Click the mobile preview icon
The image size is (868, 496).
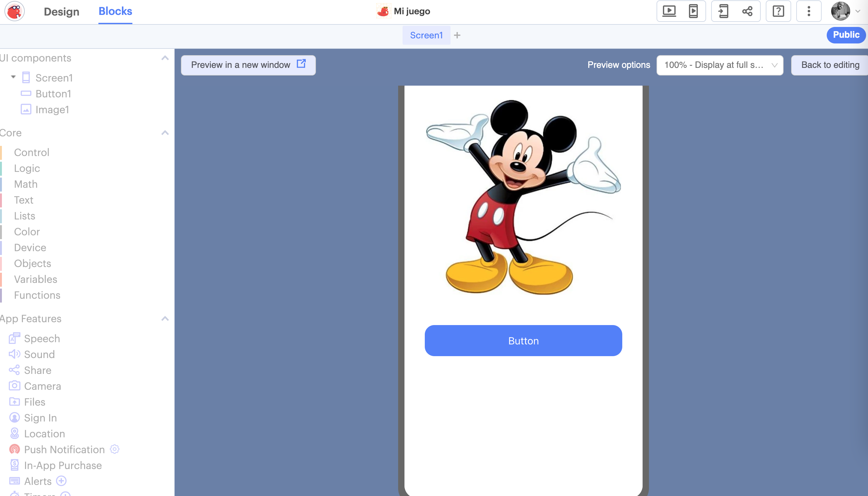pos(693,11)
